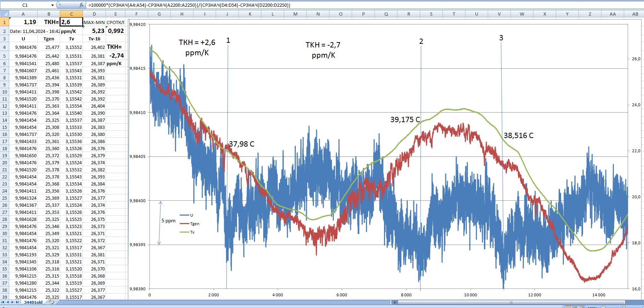Select the 34401old sheet tab

click(33, 302)
